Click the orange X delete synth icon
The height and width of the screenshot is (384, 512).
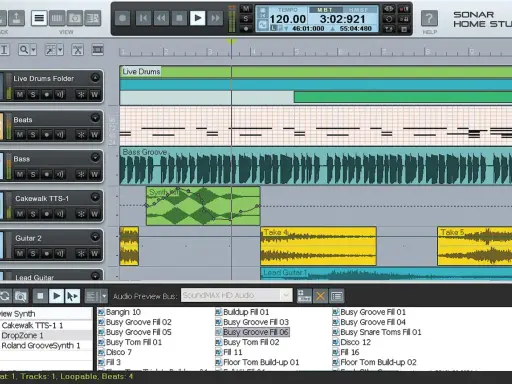pos(320,296)
